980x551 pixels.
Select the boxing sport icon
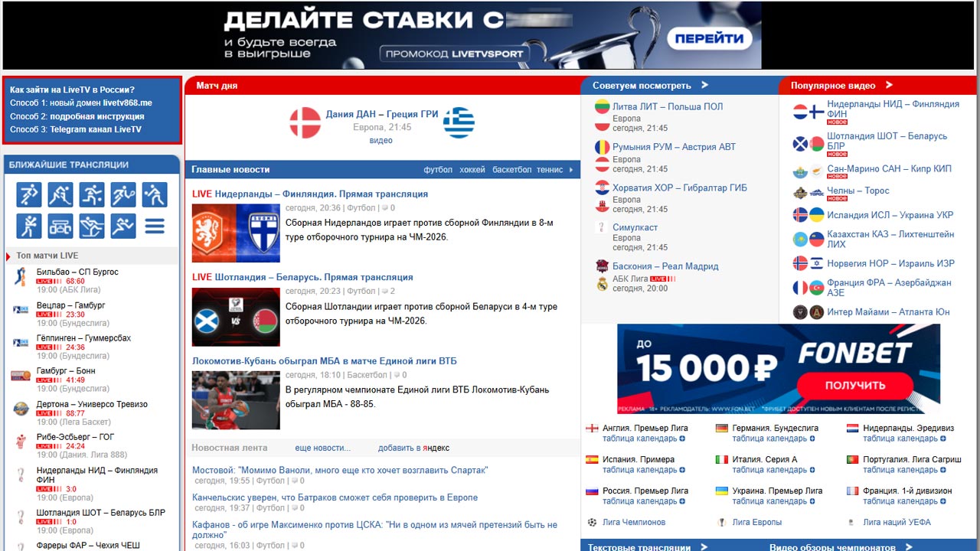point(29,226)
